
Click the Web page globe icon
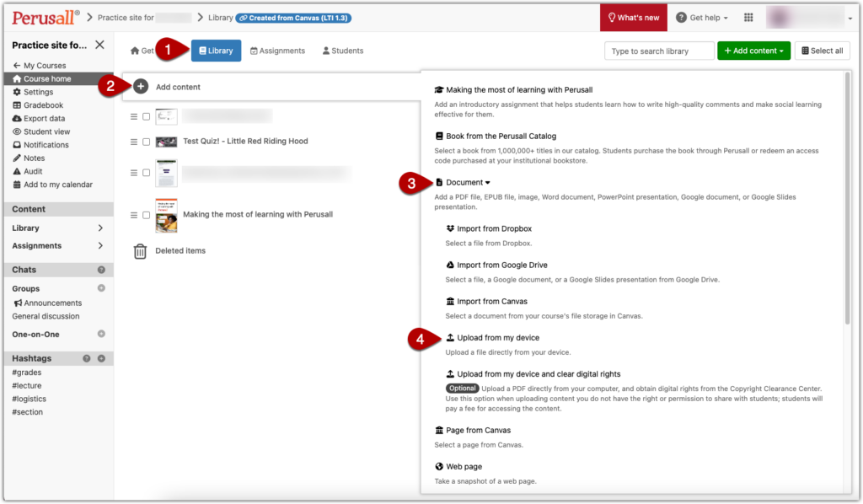(439, 466)
